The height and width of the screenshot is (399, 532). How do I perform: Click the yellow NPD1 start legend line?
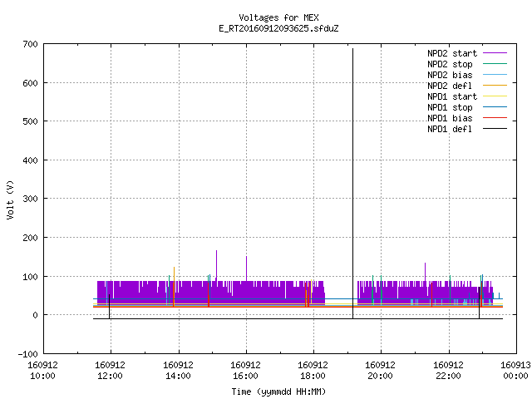pos(495,96)
